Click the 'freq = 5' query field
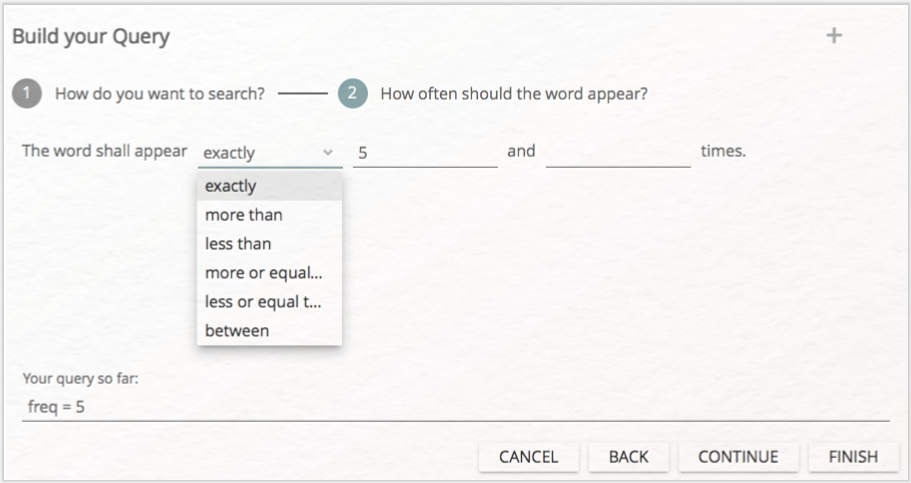The image size is (911, 483). click(456, 407)
